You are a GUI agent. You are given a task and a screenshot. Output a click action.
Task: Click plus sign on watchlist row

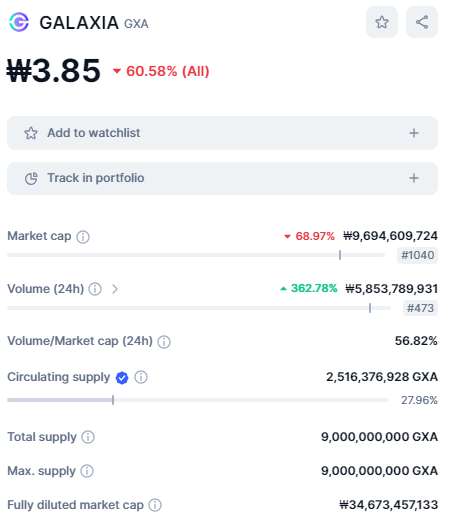414,133
